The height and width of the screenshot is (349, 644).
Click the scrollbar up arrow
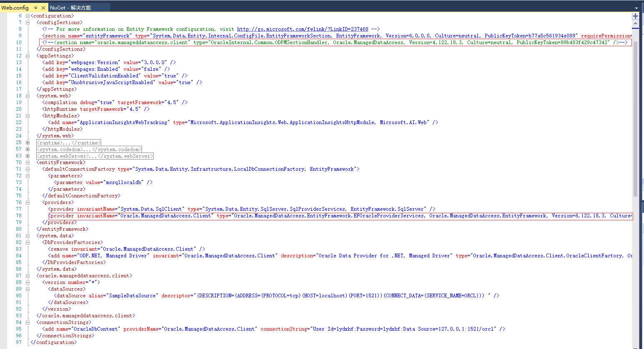(635, 23)
